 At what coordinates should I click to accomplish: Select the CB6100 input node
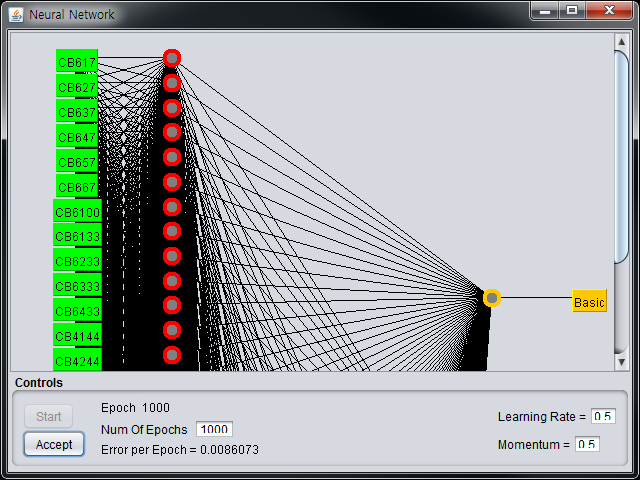(x=78, y=211)
